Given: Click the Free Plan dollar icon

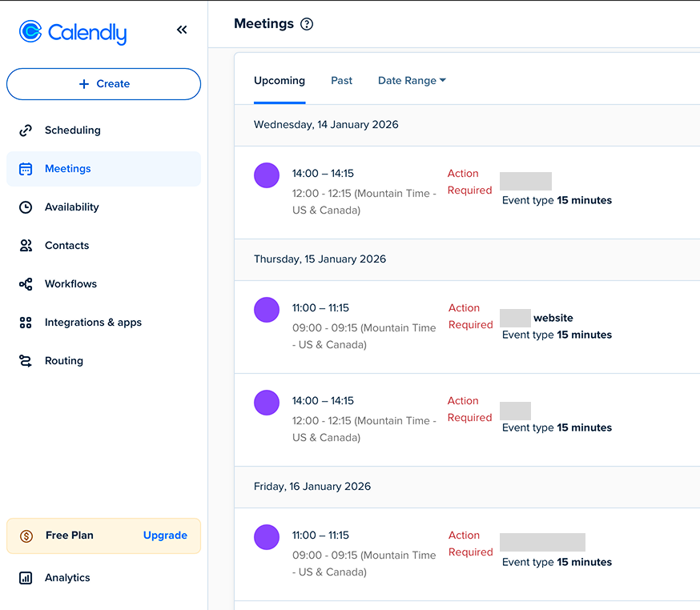Looking at the screenshot, I should pyautogui.click(x=26, y=536).
